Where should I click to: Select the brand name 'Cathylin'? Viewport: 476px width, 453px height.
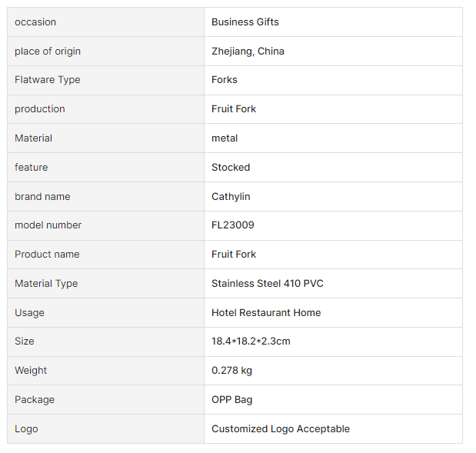click(231, 197)
